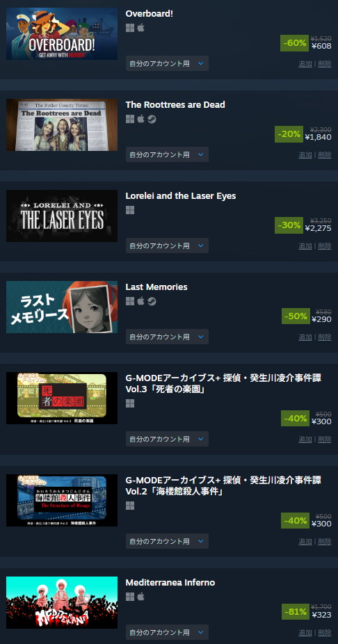Open the Lorelei and the Laser Eyes title
This screenshot has width=338, height=644.
coord(181,196)
